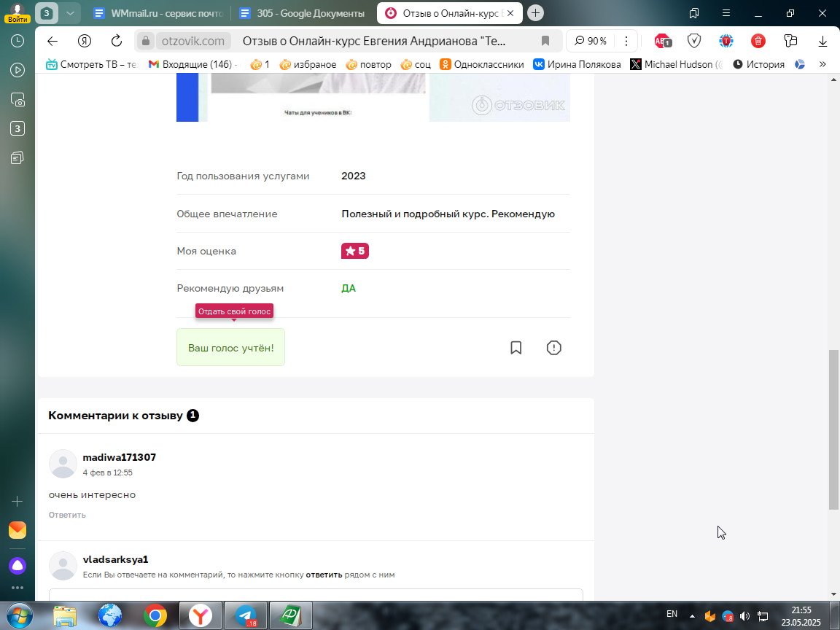Image resolution: width=840 pixels, height=630 pixels.
Task: Switch to WMmail.ru tab
Action: pos(158,13)
